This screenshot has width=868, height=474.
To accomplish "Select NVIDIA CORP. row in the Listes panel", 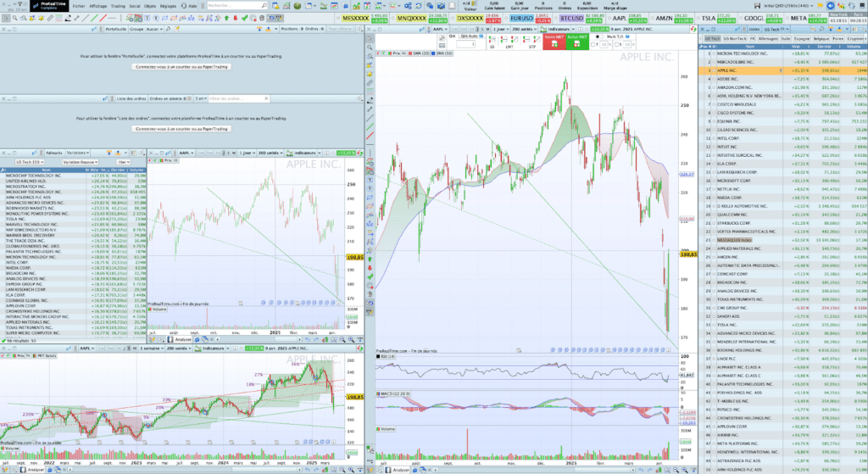I will 783,198.
